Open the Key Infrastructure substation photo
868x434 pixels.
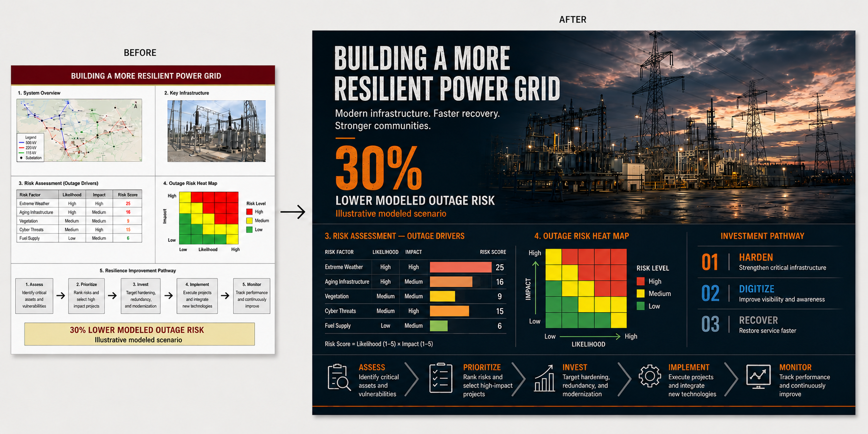click(x=216, y=131)
